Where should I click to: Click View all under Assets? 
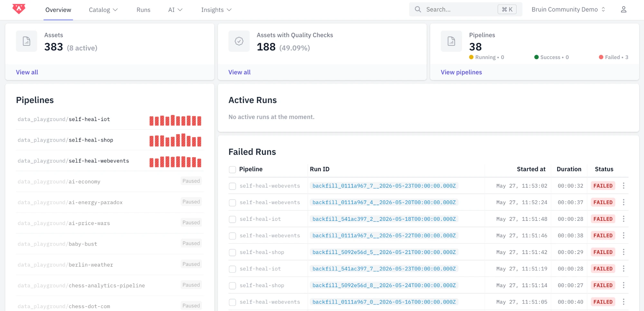(27, 72)
